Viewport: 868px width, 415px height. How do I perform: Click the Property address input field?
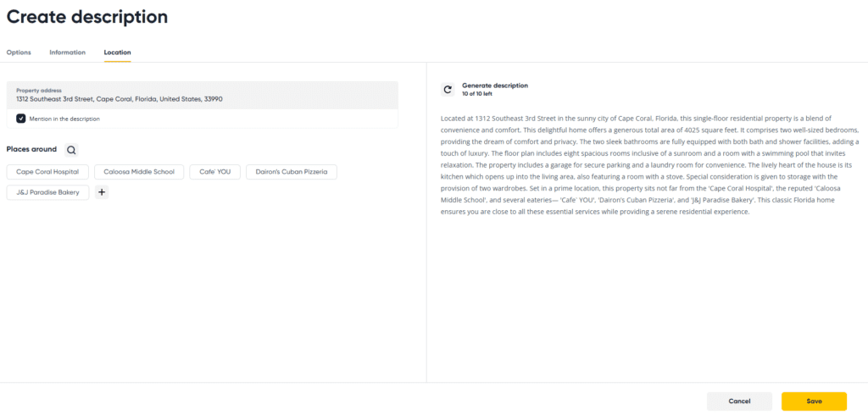[202, 99]
